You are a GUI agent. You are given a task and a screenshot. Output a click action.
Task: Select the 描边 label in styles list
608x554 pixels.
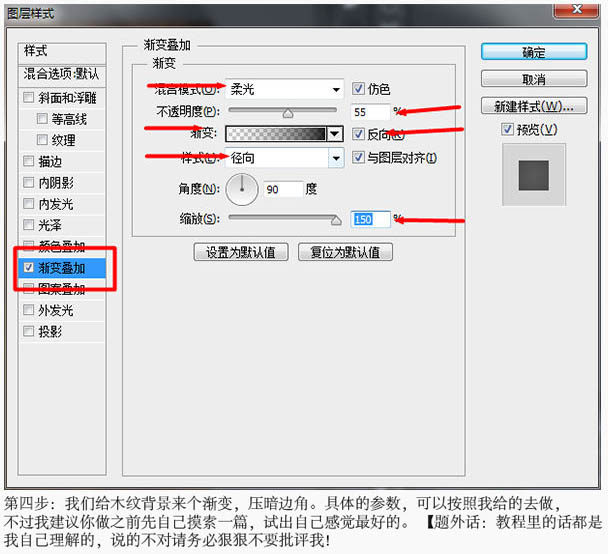50,161
